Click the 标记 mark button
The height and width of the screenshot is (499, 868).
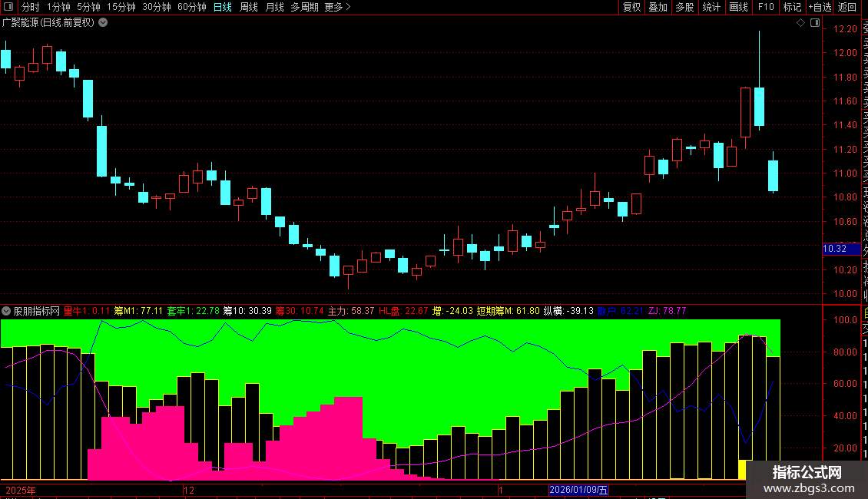click(792, 7)
